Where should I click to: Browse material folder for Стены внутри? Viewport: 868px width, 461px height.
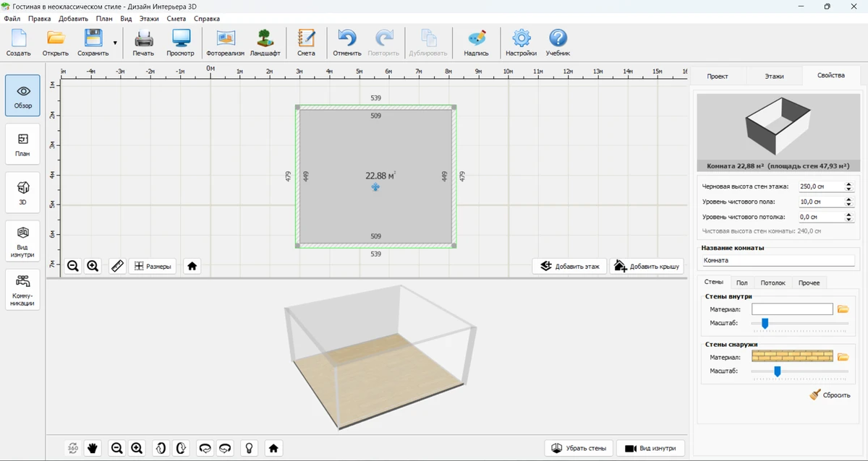tap(843, 309)
